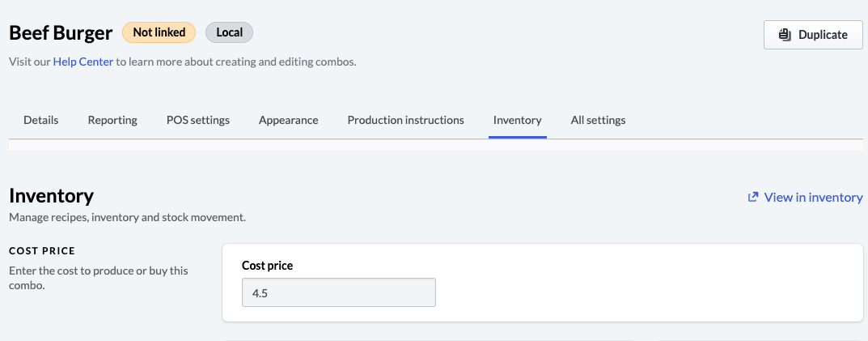
Task: Click the Inventory section heading
Action: click(x=51, y=196)
